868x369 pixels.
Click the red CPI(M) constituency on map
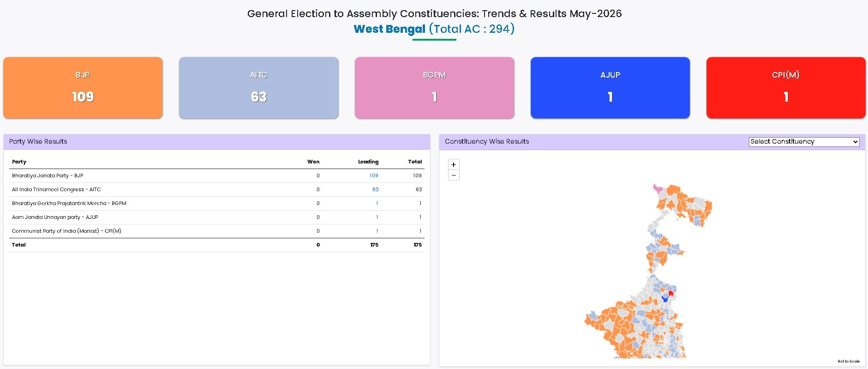(x=671, y=293)
